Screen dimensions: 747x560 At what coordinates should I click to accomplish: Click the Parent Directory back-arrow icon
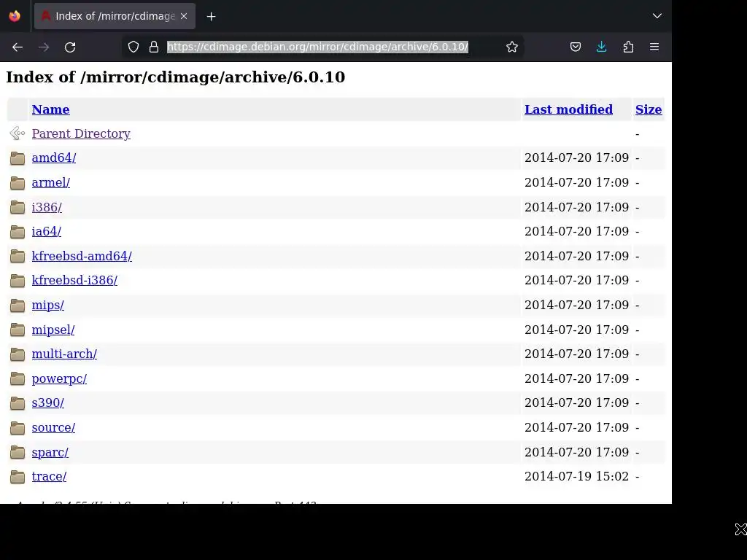point(18,133)
